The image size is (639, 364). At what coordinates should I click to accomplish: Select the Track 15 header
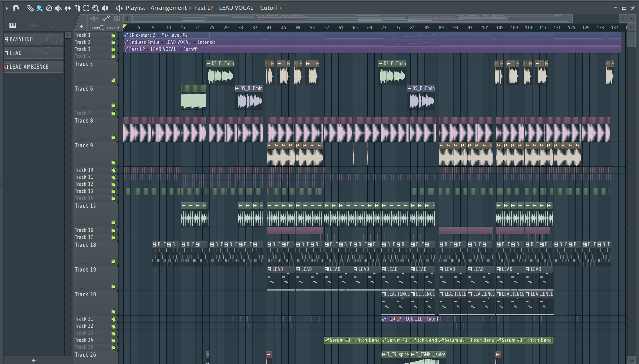(x=96, y=214)
